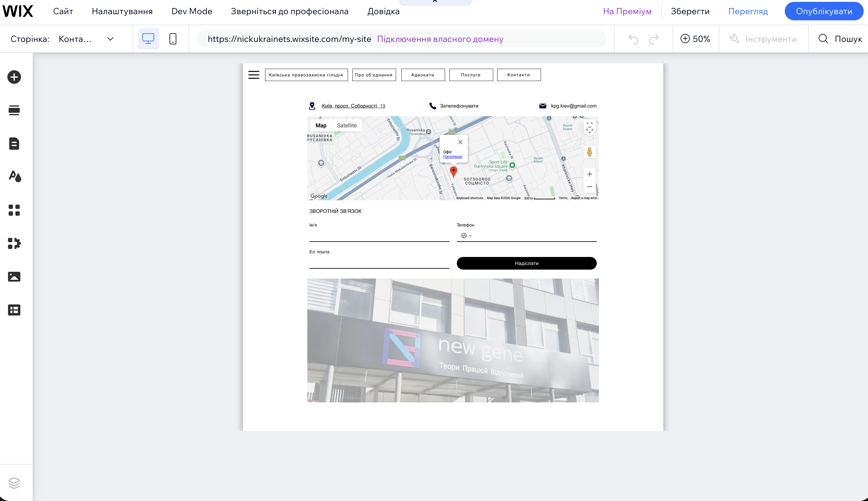This screenshot has height=501, width=868.
Task: Click Підключення власного домену link
Action: coord(440,39)
